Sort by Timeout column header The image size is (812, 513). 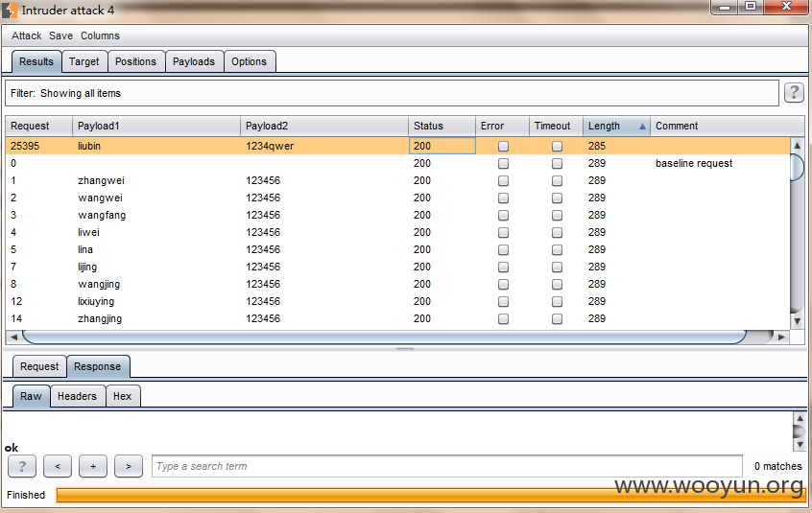556,127
